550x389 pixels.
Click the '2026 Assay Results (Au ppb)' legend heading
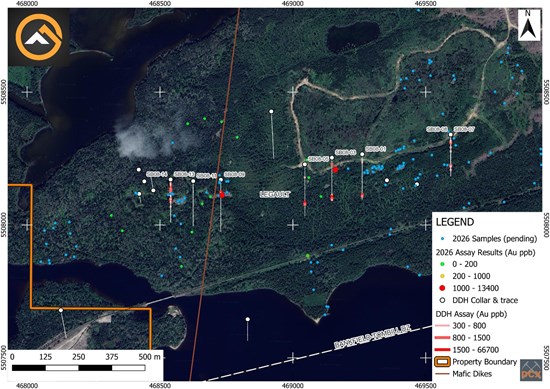coord(485,253)
